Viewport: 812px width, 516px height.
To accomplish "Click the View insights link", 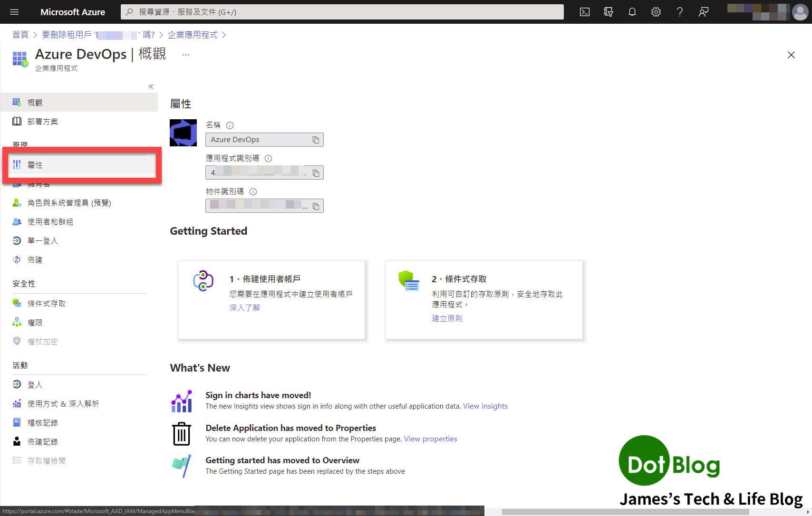I will (x=485, y=406).
